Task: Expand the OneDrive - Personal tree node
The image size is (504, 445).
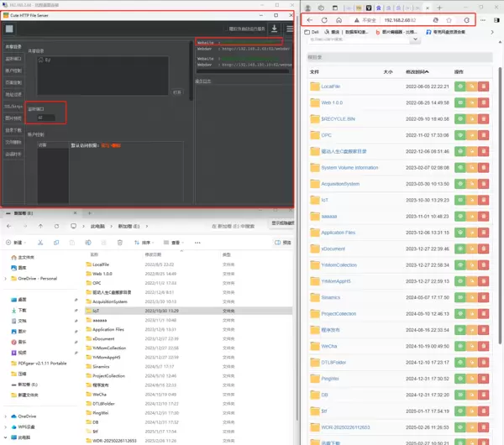Action: coord(7,278)
